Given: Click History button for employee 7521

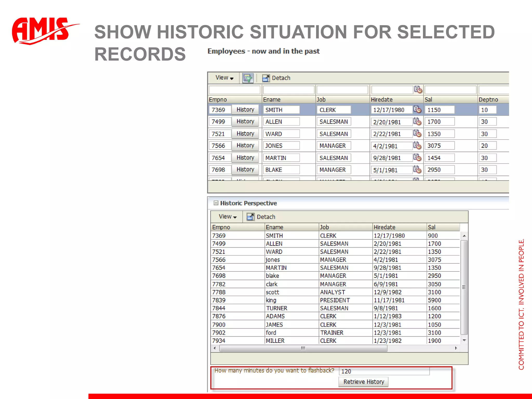Looking at the screenshot, I should click(x=245, y=134).
